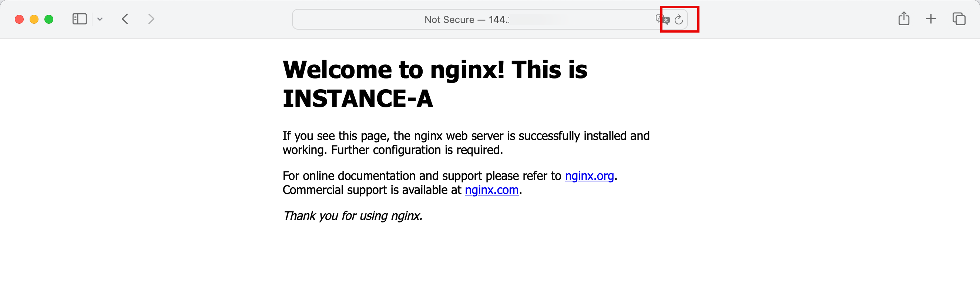Show the tab overview
Image resolution: width=980 pixels, height=291 pixels.
(958, 19)
